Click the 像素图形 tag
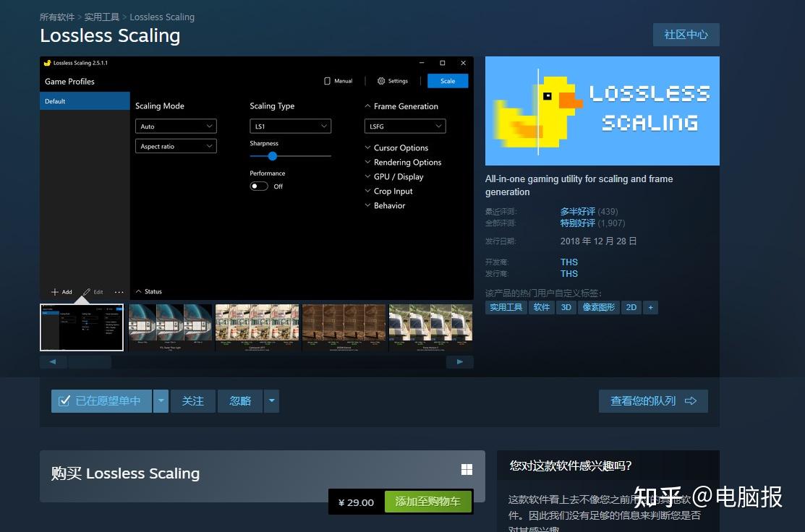805x532 pixels. (x=599, y=307)
